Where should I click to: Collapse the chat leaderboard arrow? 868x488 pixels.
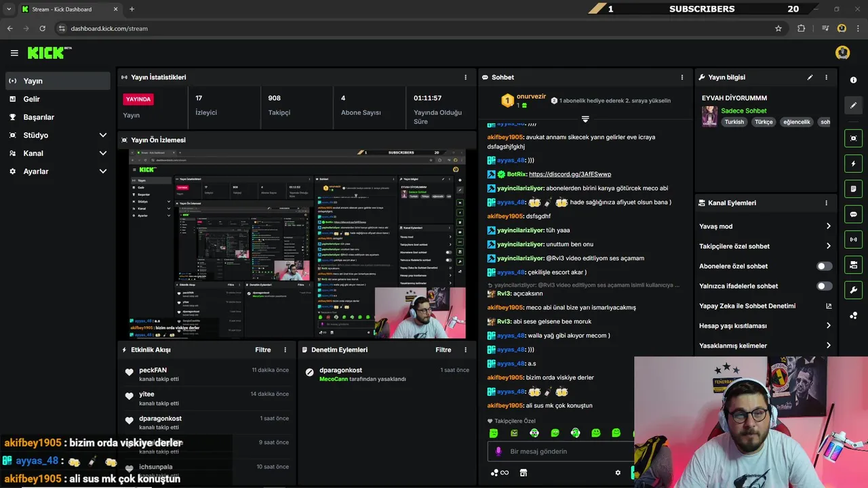[x=585, y=119]
